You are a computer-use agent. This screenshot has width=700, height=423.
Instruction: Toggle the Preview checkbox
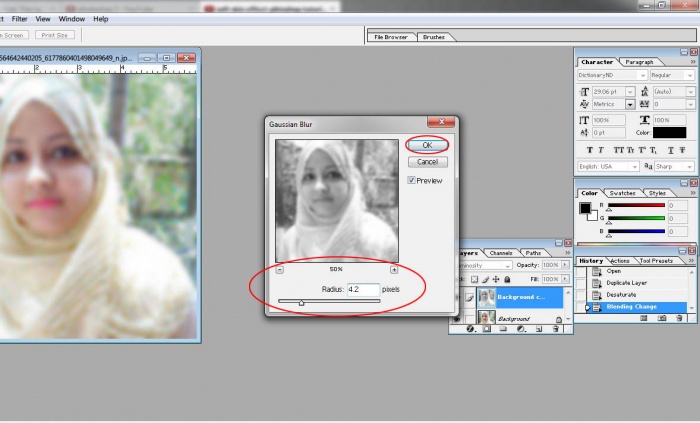pos(411,180)
